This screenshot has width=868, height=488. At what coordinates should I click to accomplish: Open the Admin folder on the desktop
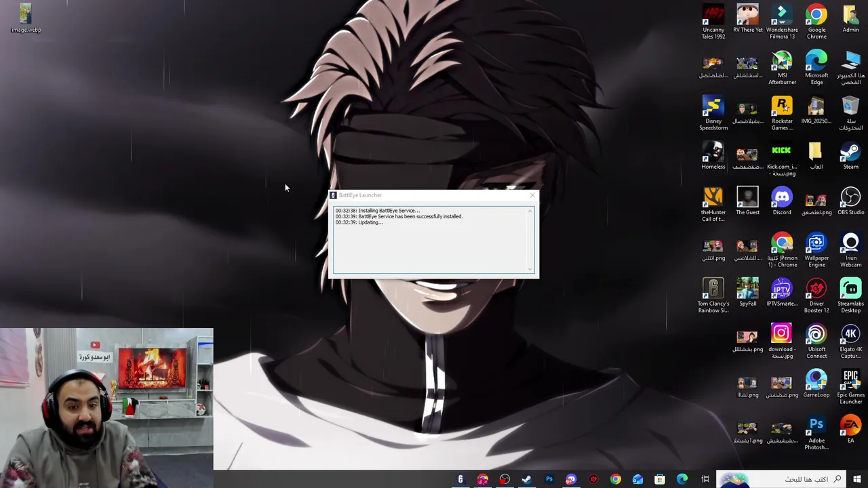tap(850, 18)
